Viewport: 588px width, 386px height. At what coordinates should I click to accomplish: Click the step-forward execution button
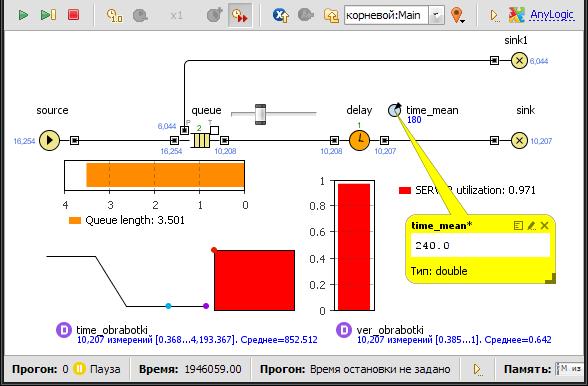click(48, 15)
